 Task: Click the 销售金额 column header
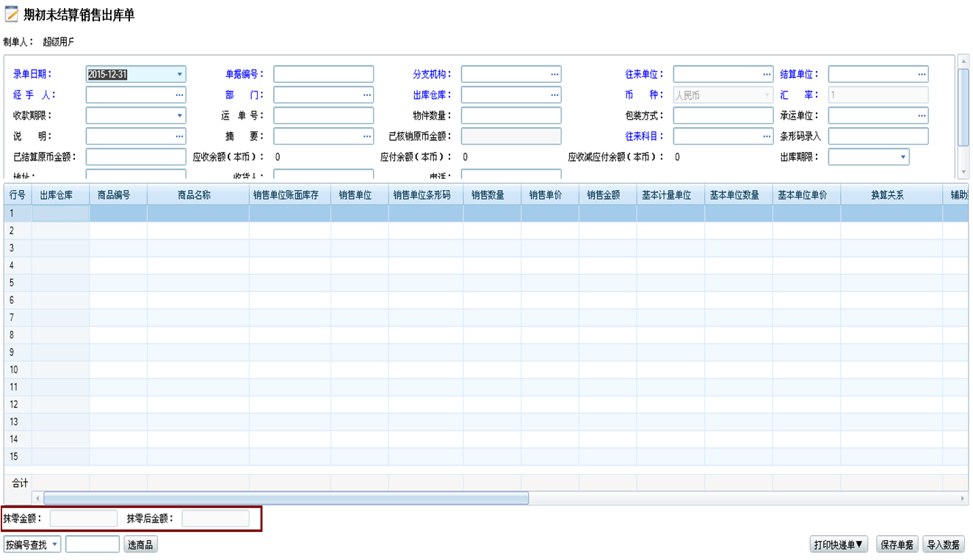[x=607, y=195]
